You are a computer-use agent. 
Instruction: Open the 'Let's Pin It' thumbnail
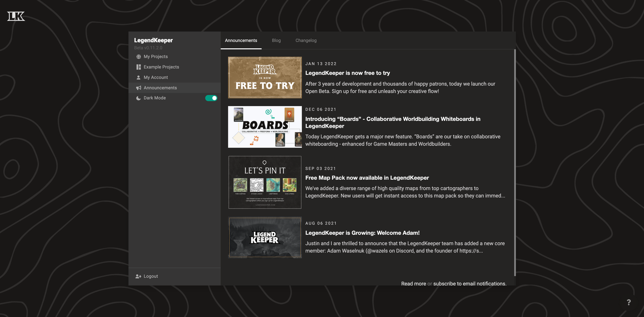[x=265, y=183]
